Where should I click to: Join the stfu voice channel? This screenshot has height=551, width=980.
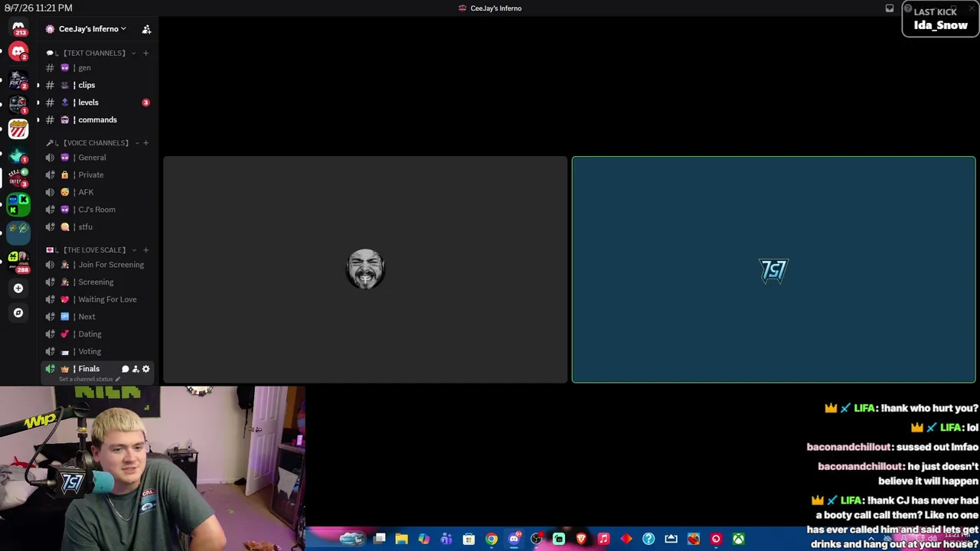96,227
